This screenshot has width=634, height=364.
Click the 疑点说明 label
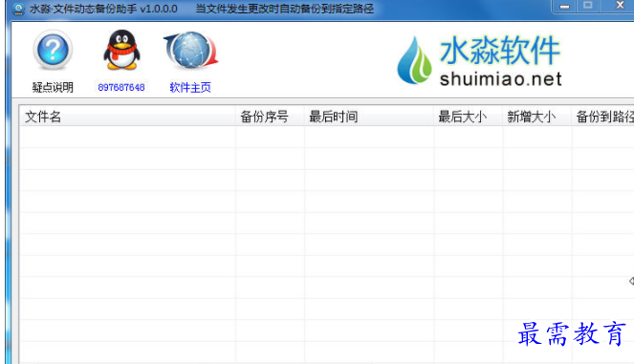(53, 87)
